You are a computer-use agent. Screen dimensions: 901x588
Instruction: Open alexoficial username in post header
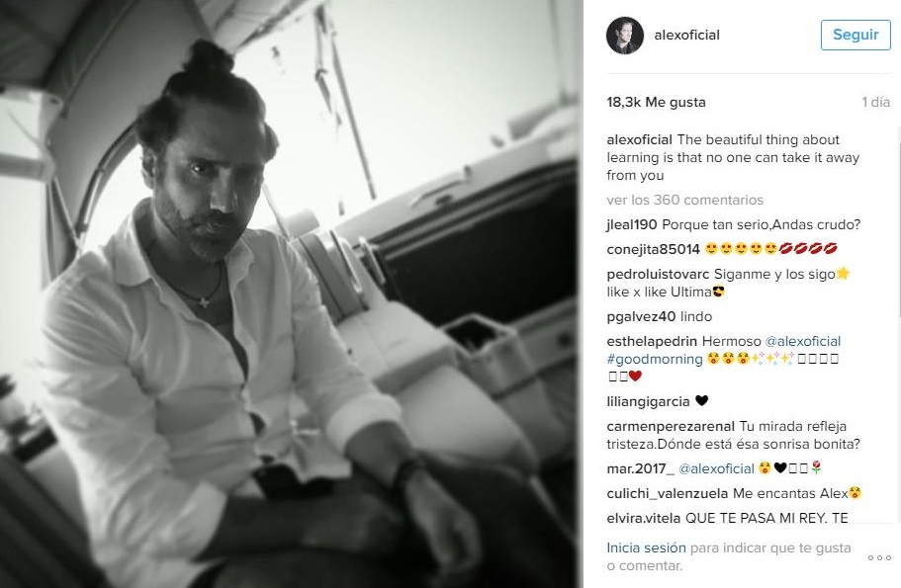coord(686,35)
